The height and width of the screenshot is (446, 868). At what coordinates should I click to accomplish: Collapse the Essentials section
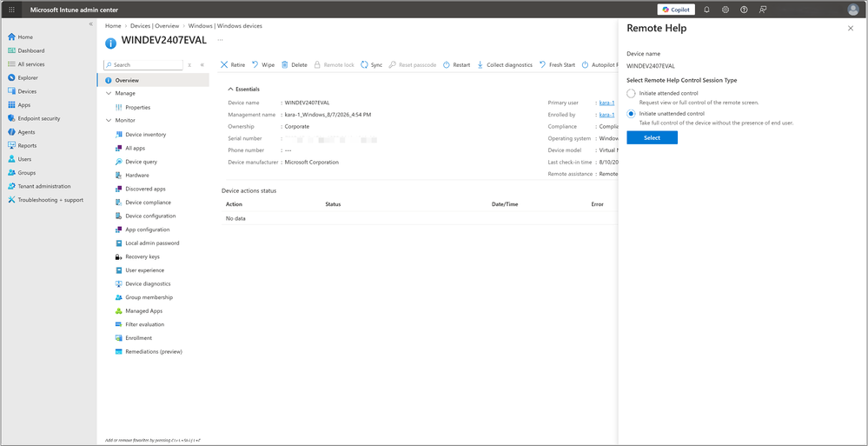click(243, 90)
